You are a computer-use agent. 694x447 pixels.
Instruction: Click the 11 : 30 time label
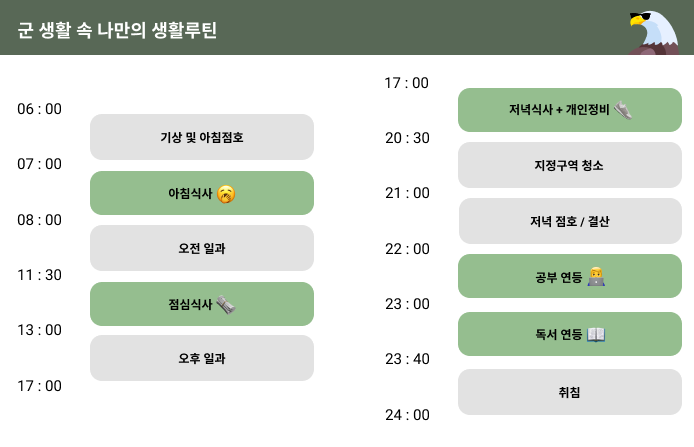(x=39, y=275)
